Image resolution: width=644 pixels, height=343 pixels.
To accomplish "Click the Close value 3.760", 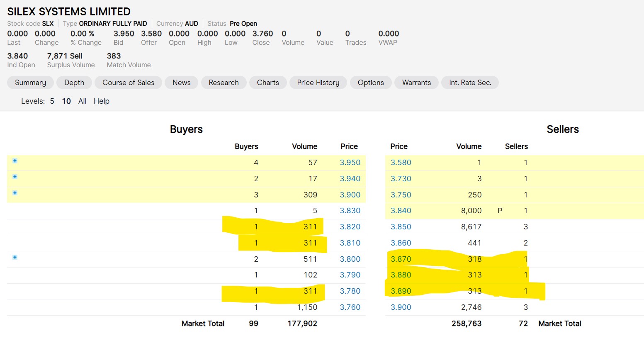I will pyautogui.click(x=263, y=34).
